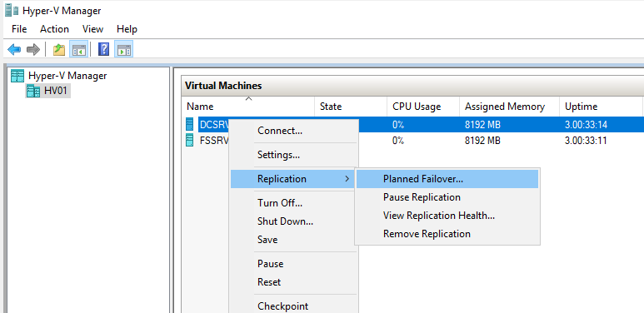Click the FSSRV virtual machine icon

(x=189, y=141)
